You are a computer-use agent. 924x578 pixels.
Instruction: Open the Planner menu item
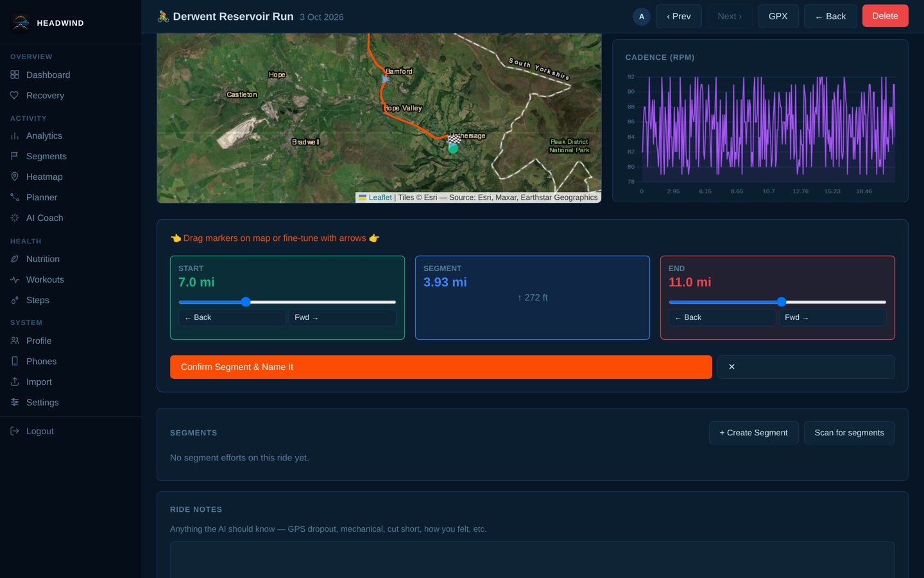[71, 197]
